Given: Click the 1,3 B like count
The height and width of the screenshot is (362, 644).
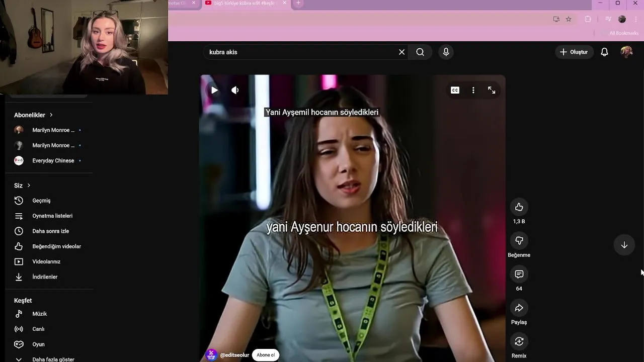Looking at the screenshot, I should coord(519,221).
